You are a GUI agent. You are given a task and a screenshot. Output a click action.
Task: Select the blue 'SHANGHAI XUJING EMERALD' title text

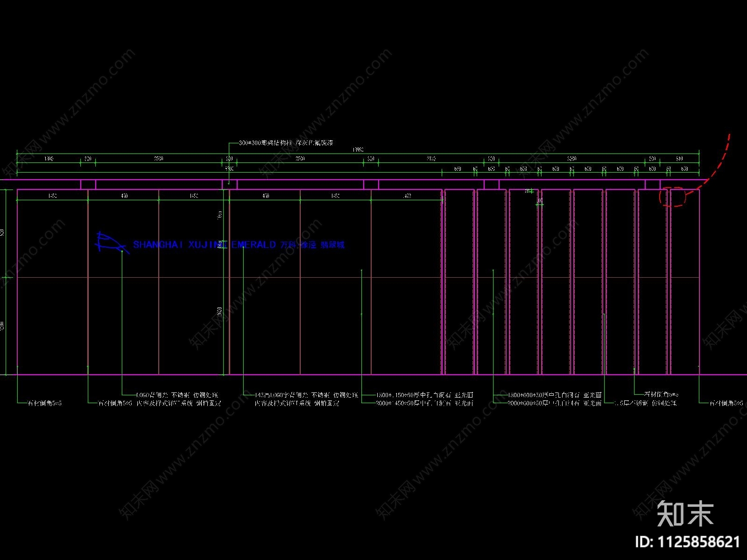coord(204,245)
